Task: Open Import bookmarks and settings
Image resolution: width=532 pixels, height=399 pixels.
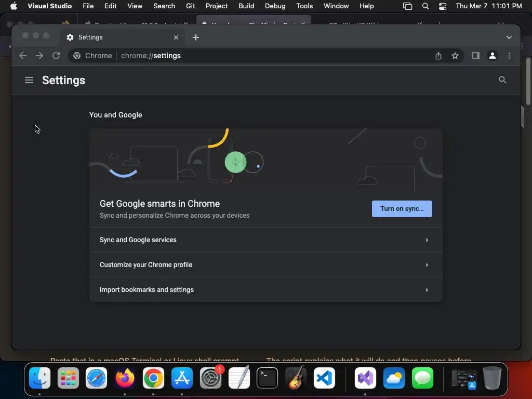Action: click(265, 290)
